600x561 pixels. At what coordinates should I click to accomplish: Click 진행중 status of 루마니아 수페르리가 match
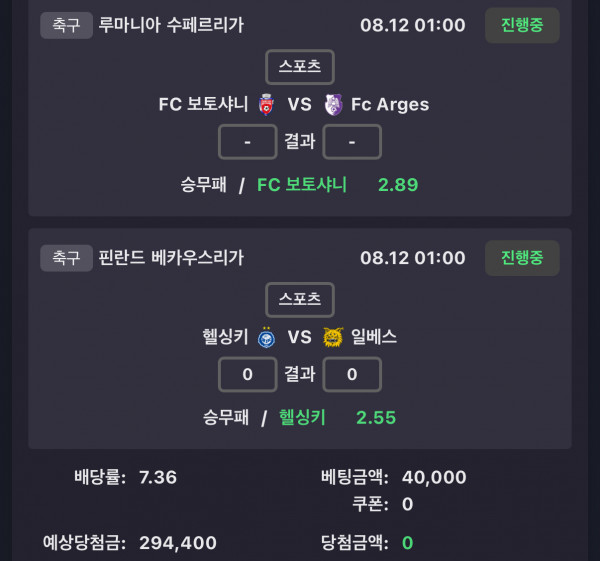click(522, 25)
